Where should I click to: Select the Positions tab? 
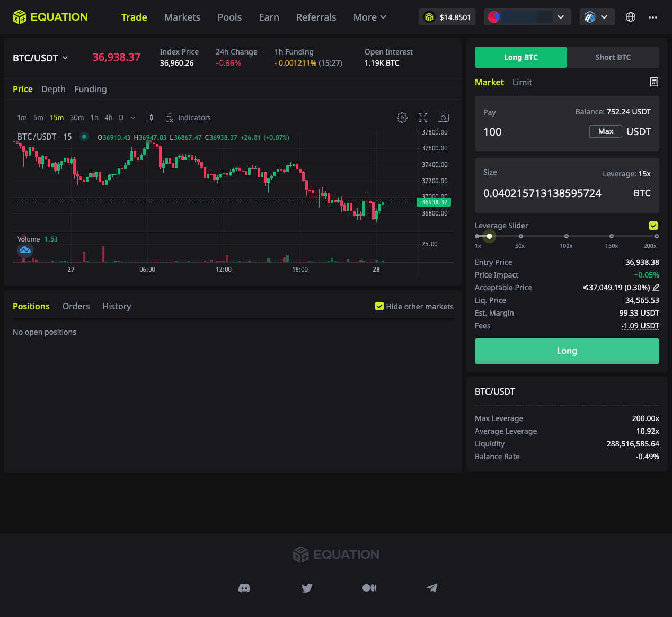tap(31, 306)
